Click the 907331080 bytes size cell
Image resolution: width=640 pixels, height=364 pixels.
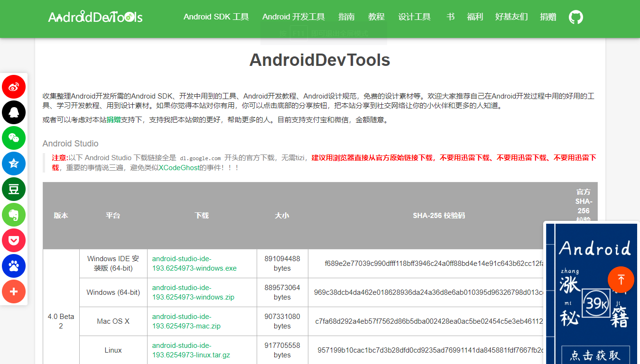[282, 321]
